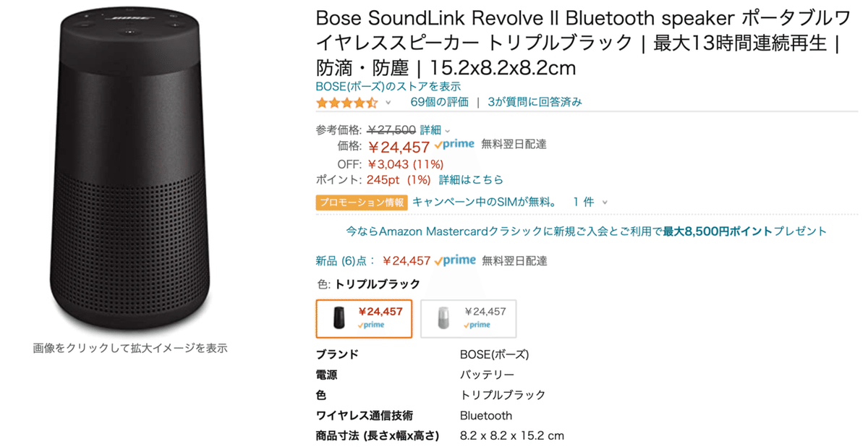Viewport: 868px width, 447px height.
Task: Click the プロモーション情報 orange badge
Action: pyautogui.click(x=360, y=202)
